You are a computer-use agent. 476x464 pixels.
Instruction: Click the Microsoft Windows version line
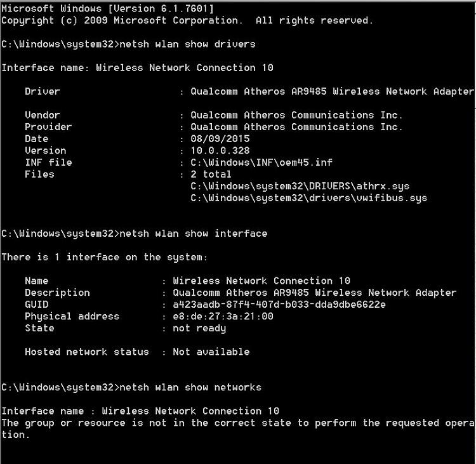pos(107,8)
